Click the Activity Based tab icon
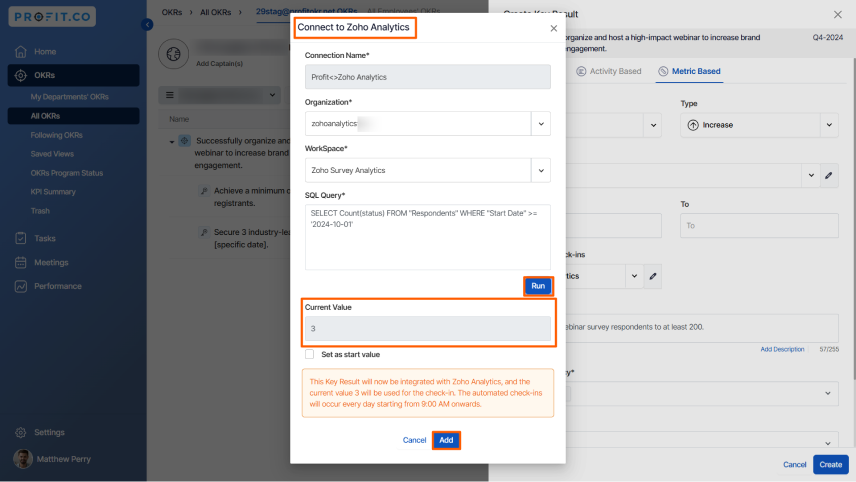Screen dimensions: 856x482 (x=581, y=71)
